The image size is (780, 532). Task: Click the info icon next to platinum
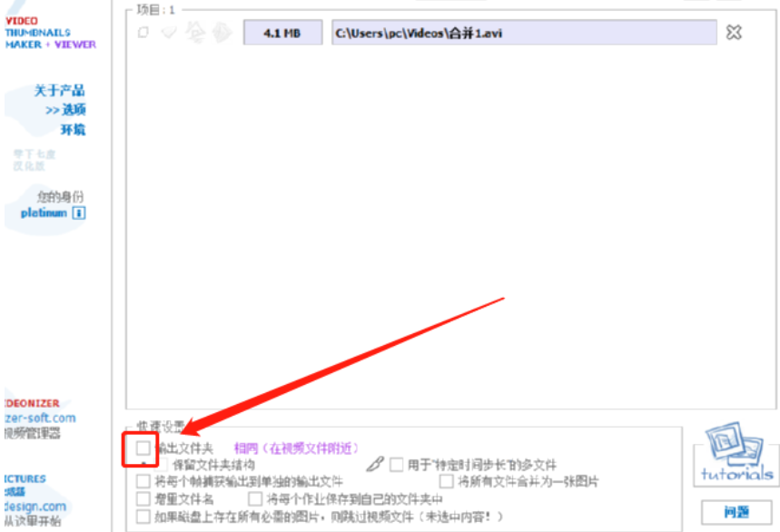79,212
